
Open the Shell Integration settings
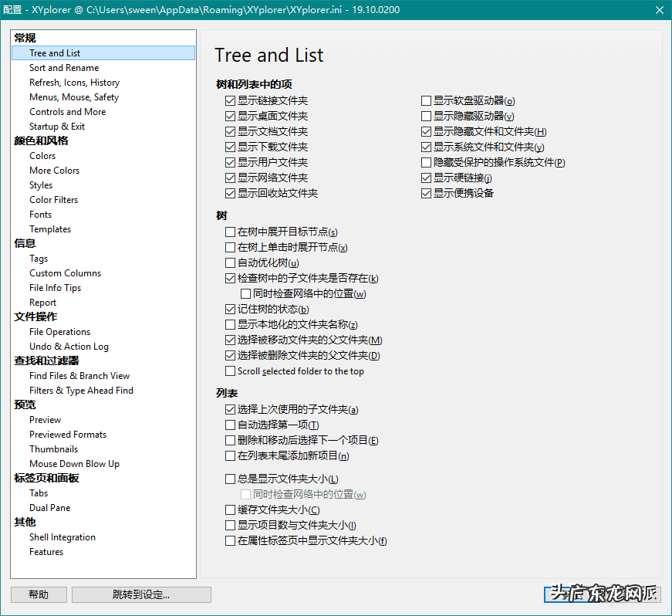62,537
